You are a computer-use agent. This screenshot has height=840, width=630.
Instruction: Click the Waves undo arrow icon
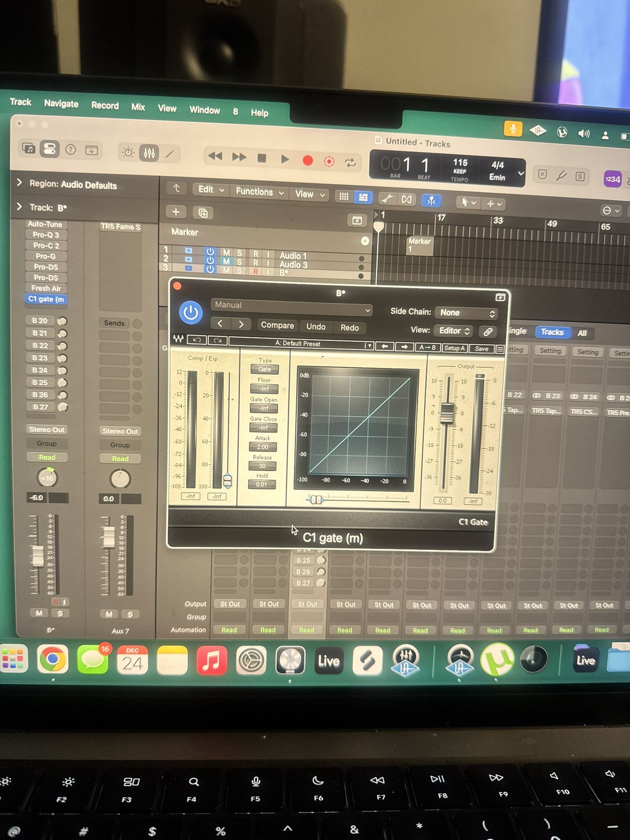(197, 340)
